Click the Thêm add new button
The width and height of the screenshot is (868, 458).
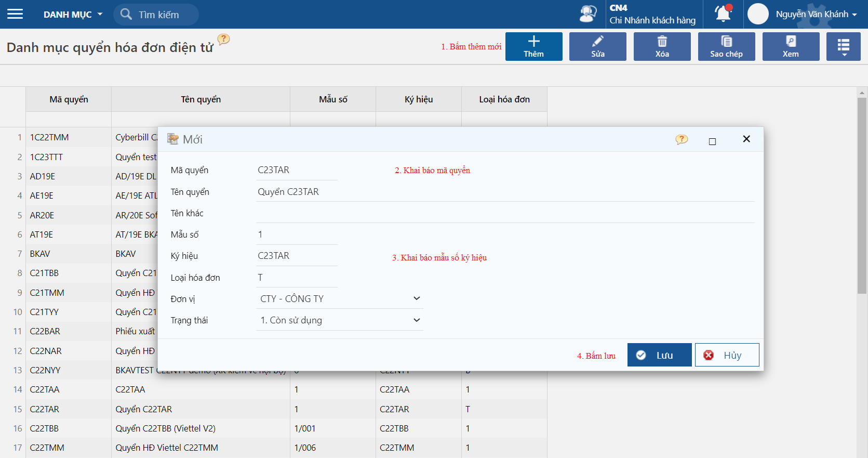[533, 46]
